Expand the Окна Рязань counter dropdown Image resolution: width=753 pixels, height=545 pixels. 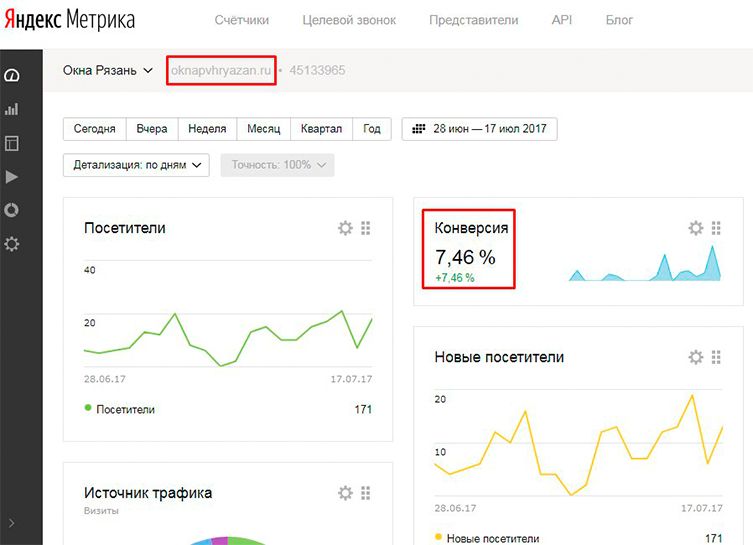click(108, 70)
